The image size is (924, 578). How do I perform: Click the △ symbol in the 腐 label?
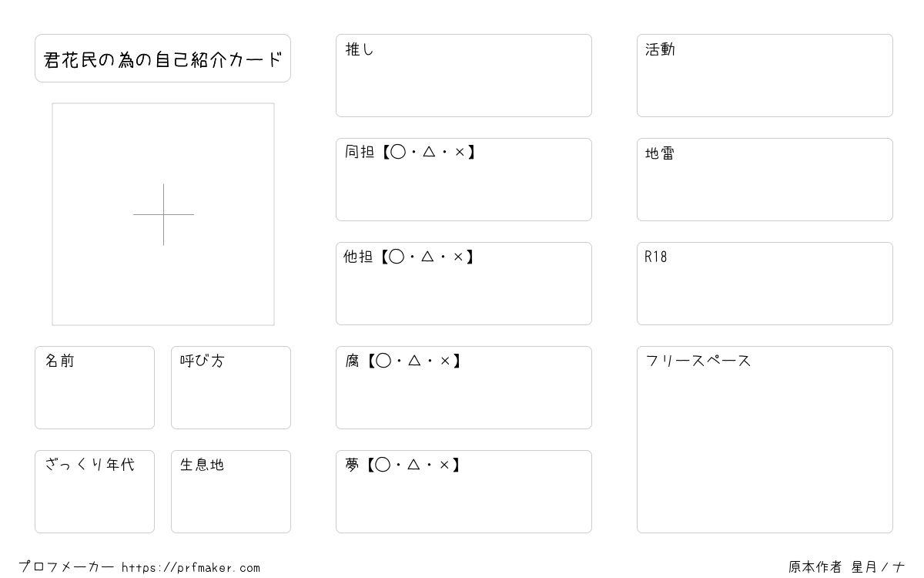click(413, 361)
